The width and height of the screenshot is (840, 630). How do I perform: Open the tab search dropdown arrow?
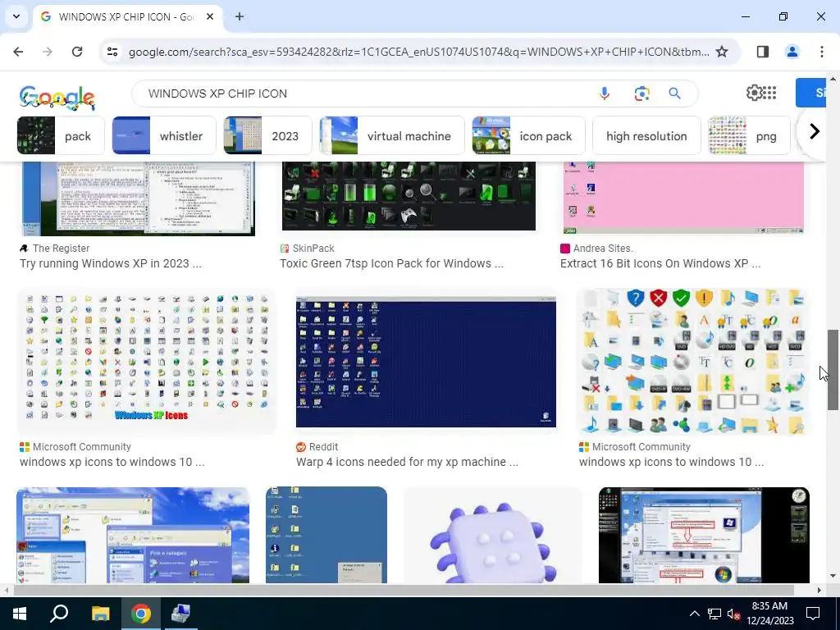pos(16,16)
